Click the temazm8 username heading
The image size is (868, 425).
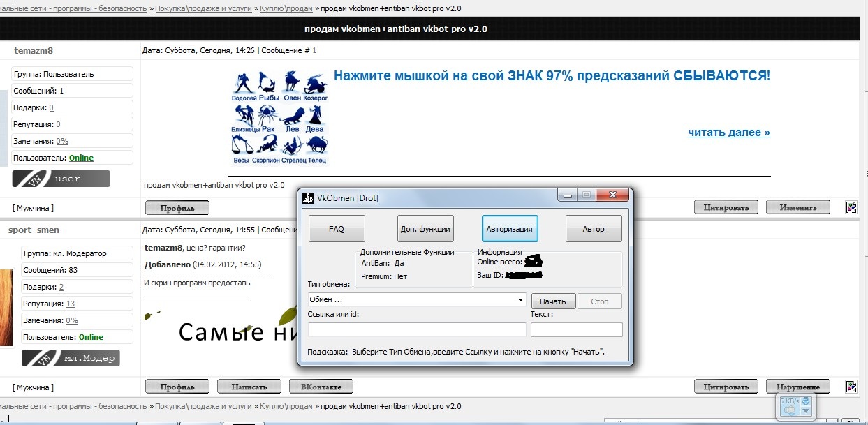(33, 50)
